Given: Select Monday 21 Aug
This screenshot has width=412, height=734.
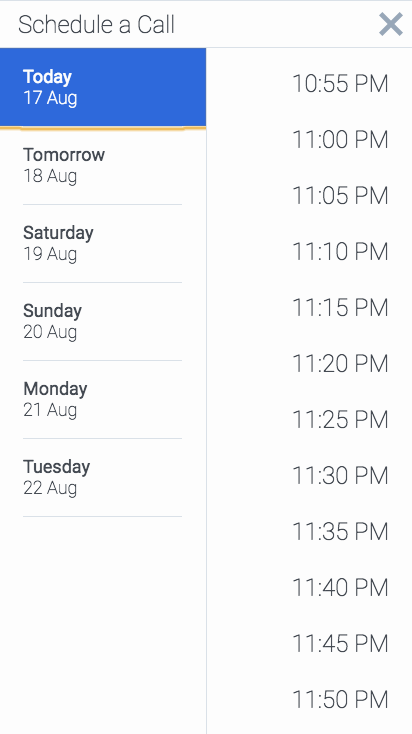Looking at the screenshot, I should (103, 400).
